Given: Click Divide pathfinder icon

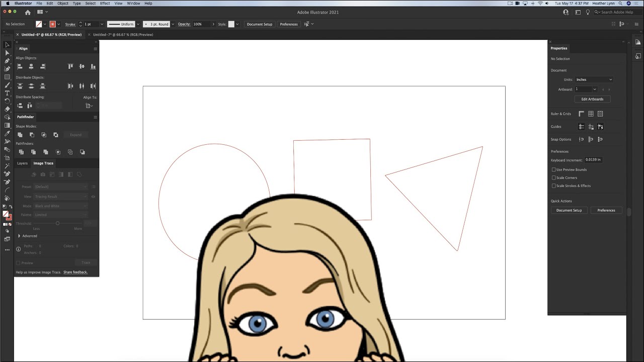Looking at the screenshot, I should pyautogui.click(x=21, y=152).
